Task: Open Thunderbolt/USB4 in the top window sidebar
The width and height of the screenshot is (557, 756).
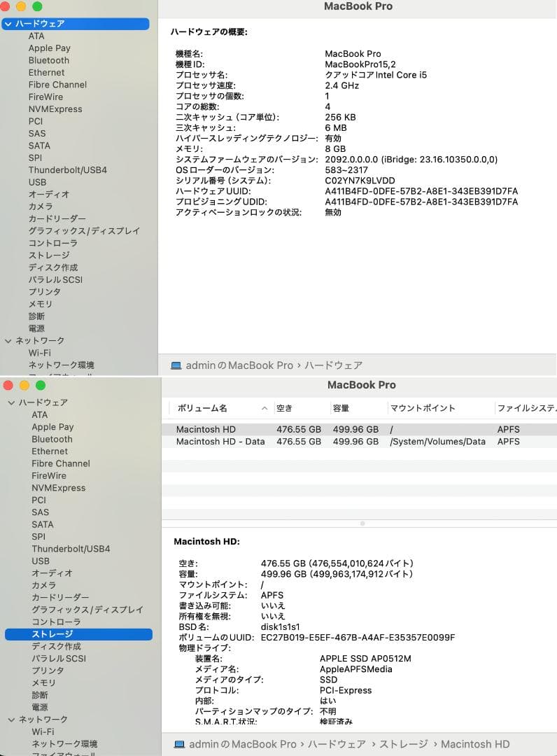Action: (67, 169)
